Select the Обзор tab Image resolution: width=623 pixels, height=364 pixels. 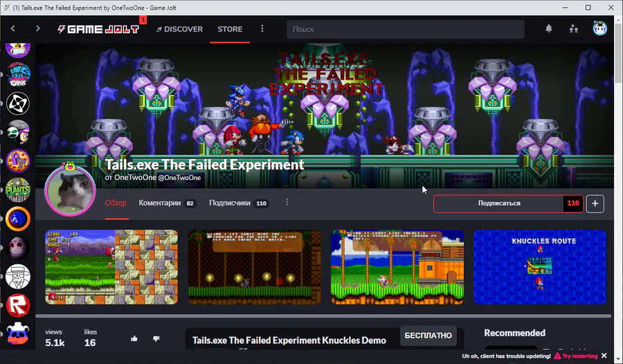pos(116,203)
